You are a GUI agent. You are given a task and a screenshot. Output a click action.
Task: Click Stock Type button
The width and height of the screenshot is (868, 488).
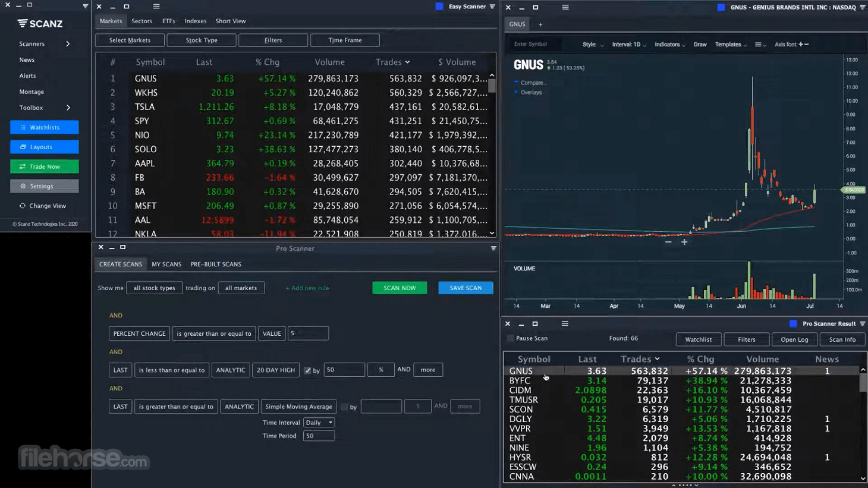[202, 40]
